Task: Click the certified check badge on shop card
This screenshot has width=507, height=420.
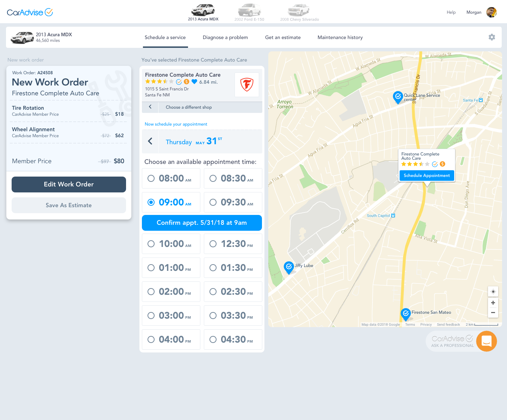Action: click(x=179, y=82)
